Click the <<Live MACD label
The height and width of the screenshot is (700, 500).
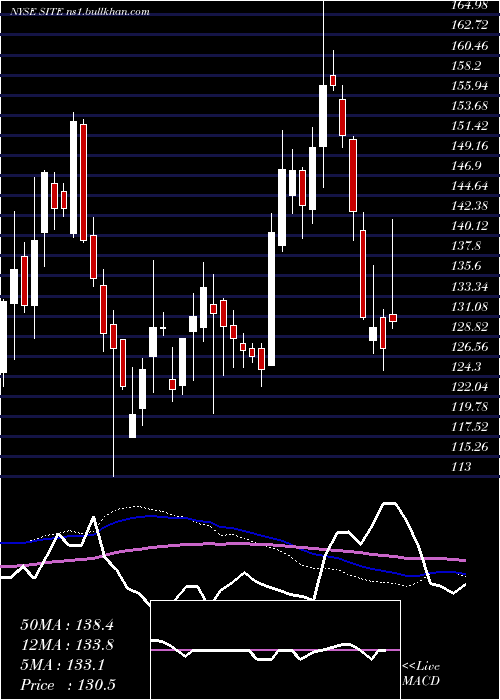[421, 673]
